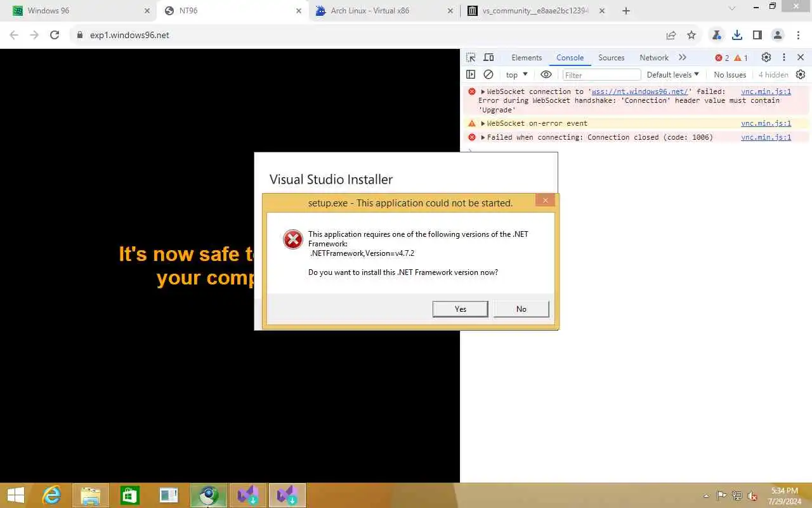Toggle the device toolbar in DevTools

[488, 57]
